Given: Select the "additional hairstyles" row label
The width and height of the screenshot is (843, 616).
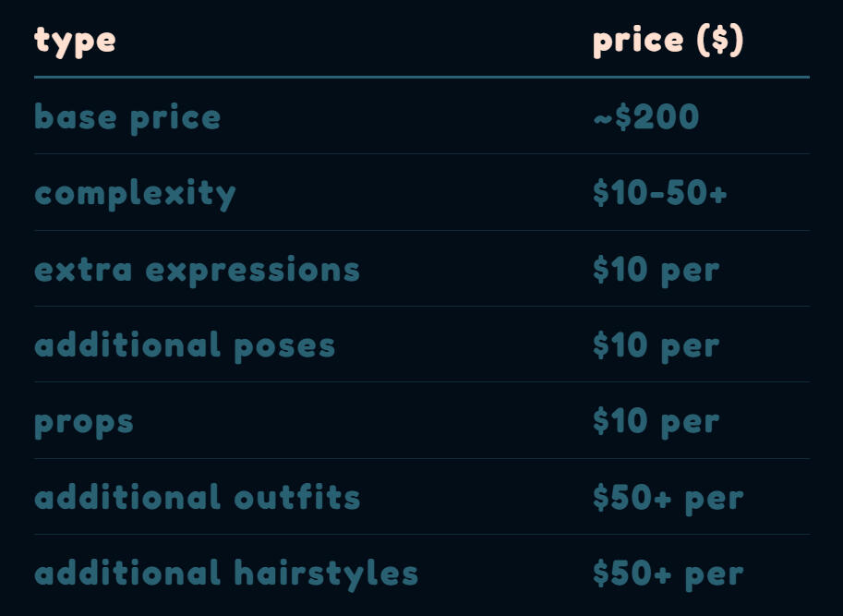Looking at the screenshot, I should (226, 574).
